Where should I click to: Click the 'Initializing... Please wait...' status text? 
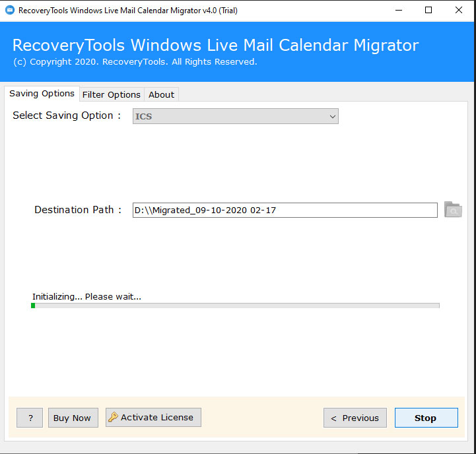87,296
